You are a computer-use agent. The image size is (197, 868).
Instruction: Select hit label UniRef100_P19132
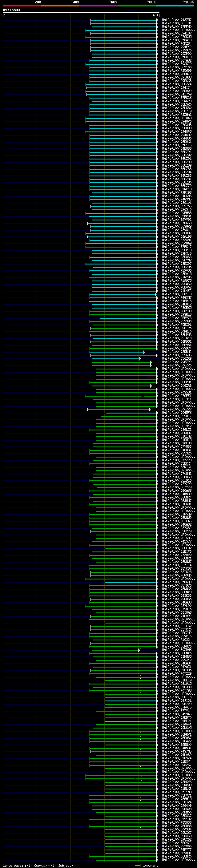click(x=176, y=819)
